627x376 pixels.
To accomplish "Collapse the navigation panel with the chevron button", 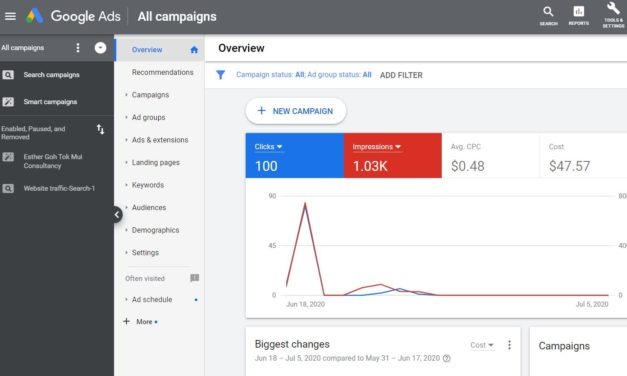I will tap(116, 215).
